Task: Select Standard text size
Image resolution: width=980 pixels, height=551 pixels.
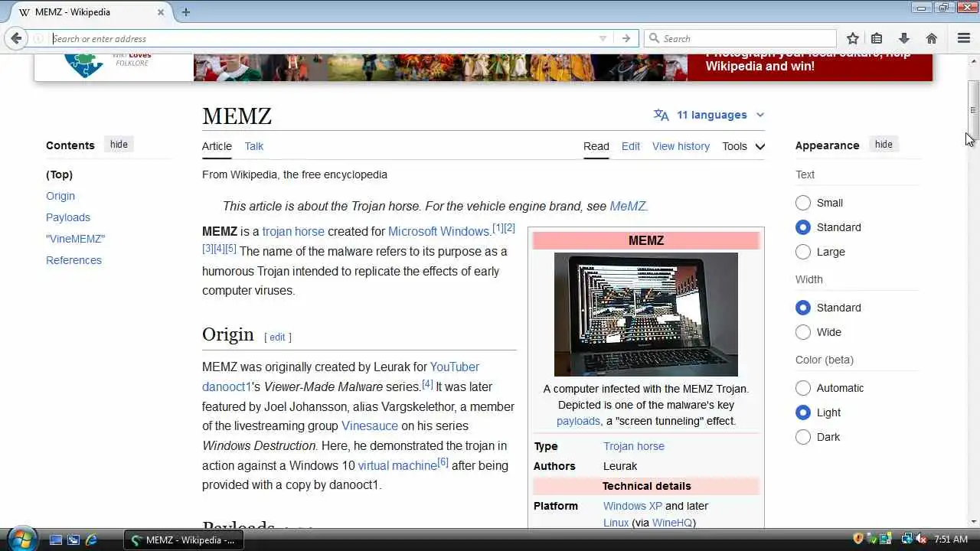Action: tap(803, 227)
